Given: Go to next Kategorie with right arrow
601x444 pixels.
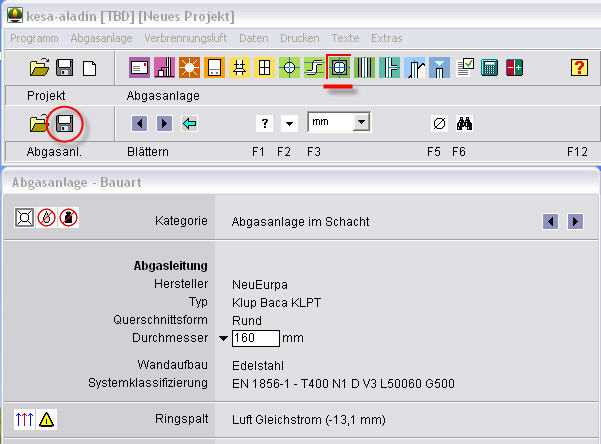Looking at the screenshot, I should 575,221.
